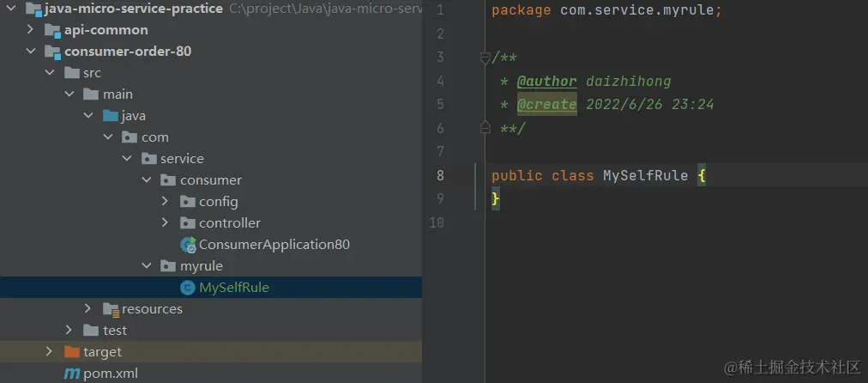The width and height of the screenshot is (868, 383).
Task: Select the config package label
Action: pyautogui.click(x=219, y=202)
